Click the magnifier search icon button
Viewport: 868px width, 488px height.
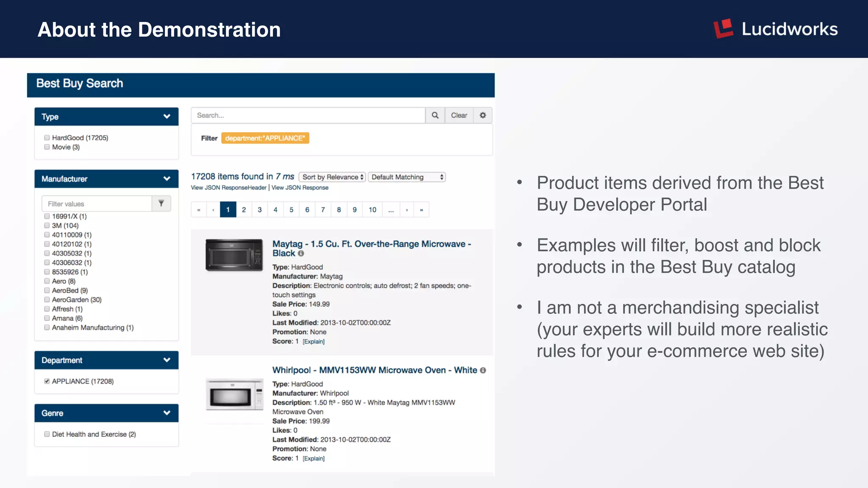pyautogui.click(x=435, y=115)
